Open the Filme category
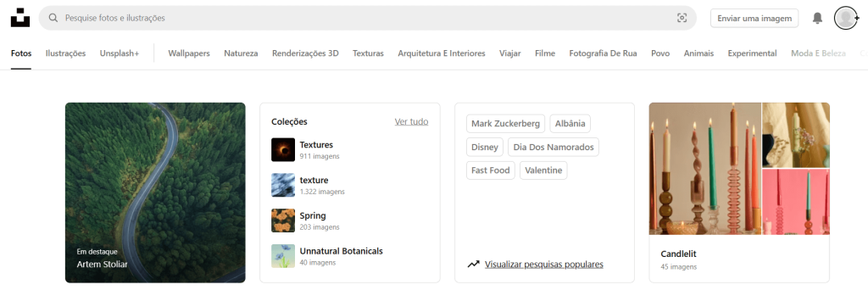Viewport: 868px width, 307px height. [545, 53]
